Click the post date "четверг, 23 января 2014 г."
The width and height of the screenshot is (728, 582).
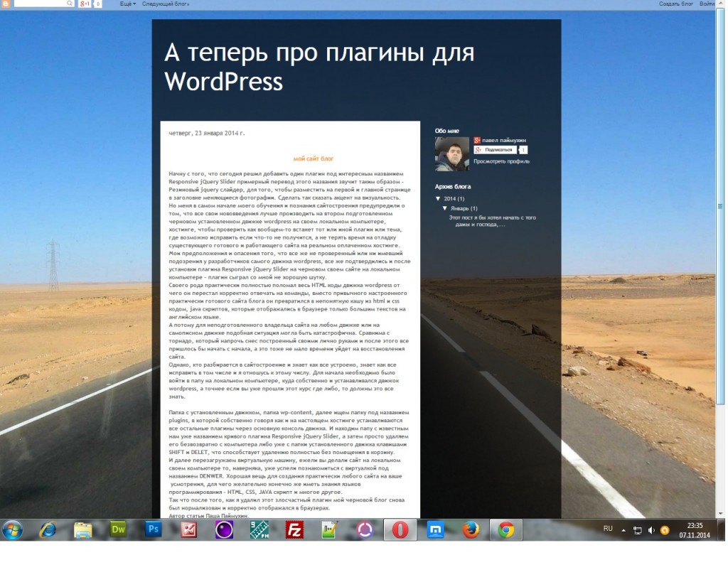tap(207, 133)
